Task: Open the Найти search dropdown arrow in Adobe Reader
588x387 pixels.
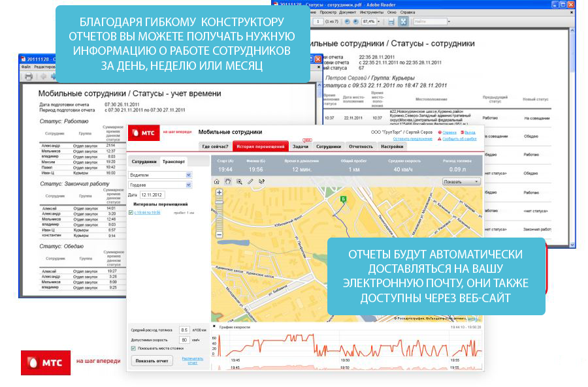Action: point(449,22)
